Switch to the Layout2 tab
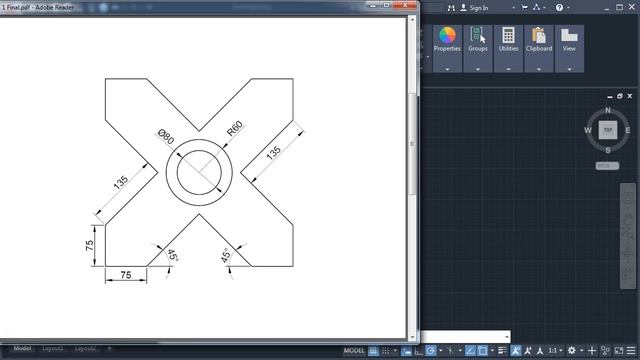This screenshot has width=640, height=360. pos(85,349)
